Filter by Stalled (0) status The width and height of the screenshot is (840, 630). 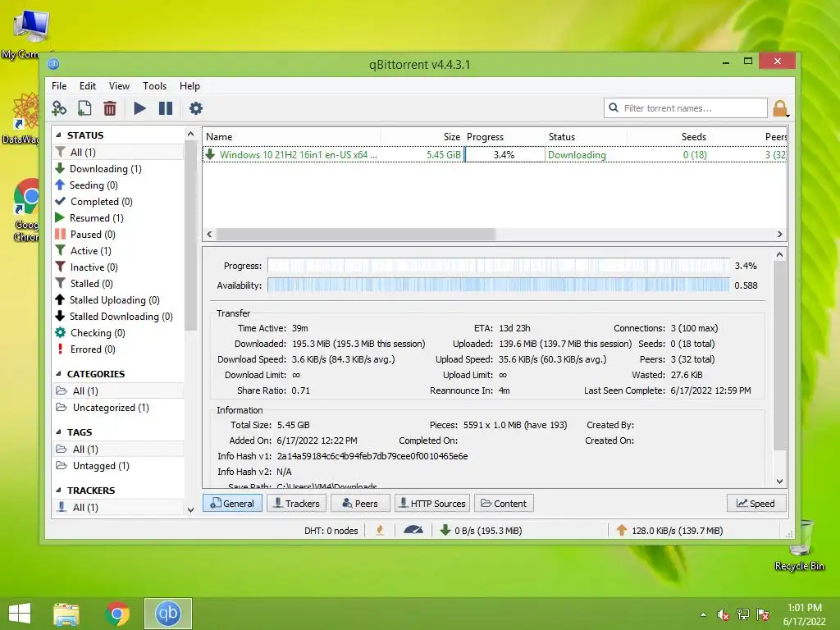point(92,283)
